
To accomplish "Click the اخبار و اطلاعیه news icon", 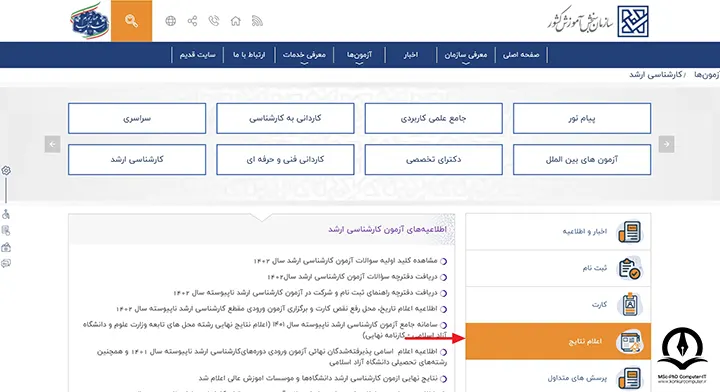I will coord(630,232).
